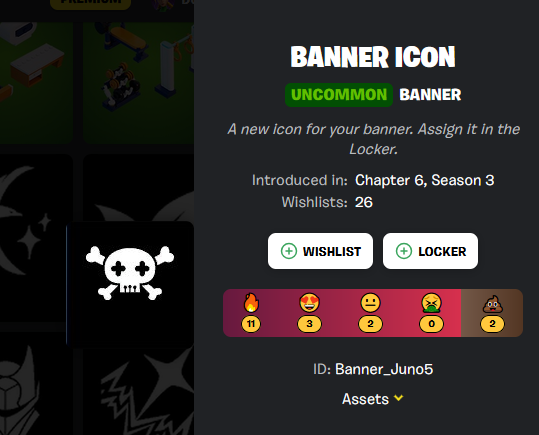Click the UNCOMMON rarity tag
The width and height of the screenshot is (539, 435).
pos(339,95)
